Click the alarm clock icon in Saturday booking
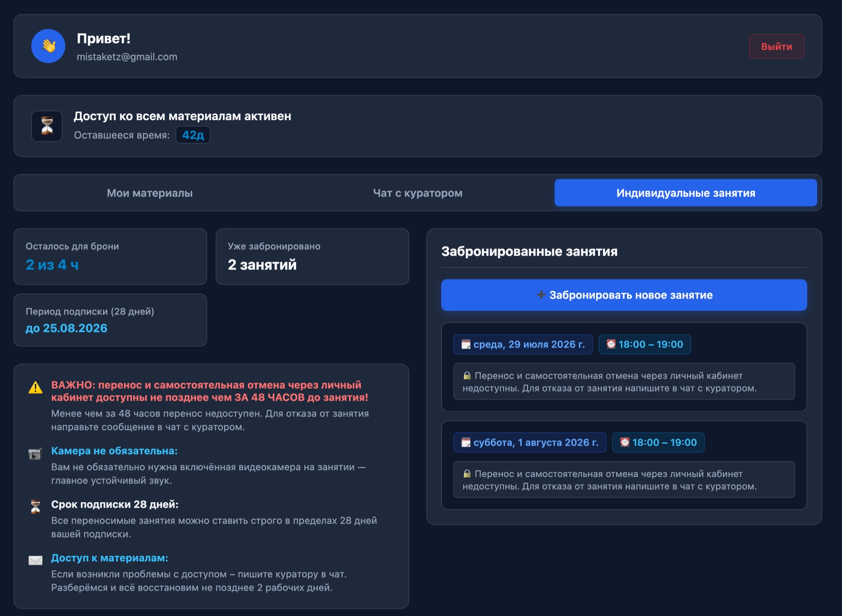Image resolution: width=842 pixels, height=616 pixels. click(x=624, y=442)
